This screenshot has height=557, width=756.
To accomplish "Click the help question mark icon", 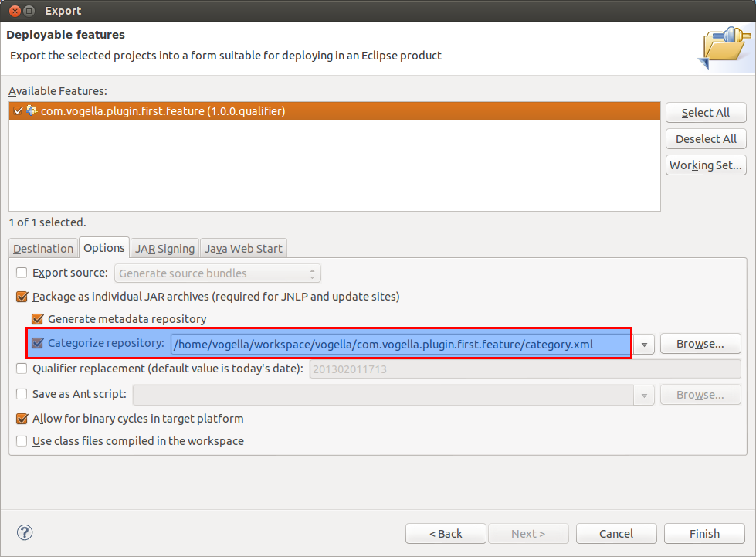I will [25, 532].
